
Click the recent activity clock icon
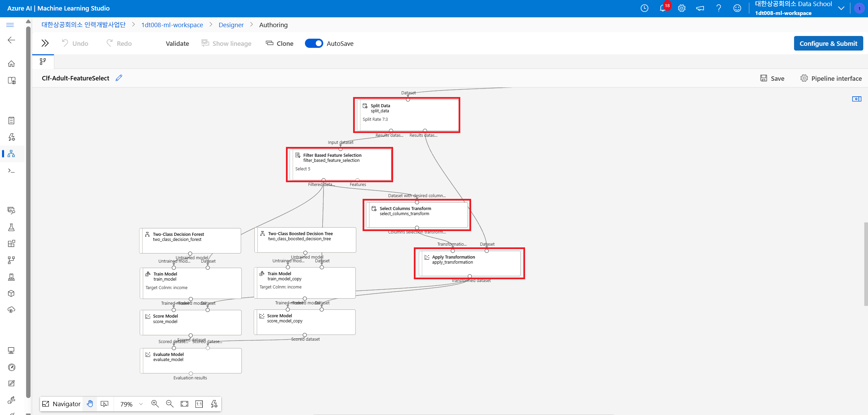(644, 8)
